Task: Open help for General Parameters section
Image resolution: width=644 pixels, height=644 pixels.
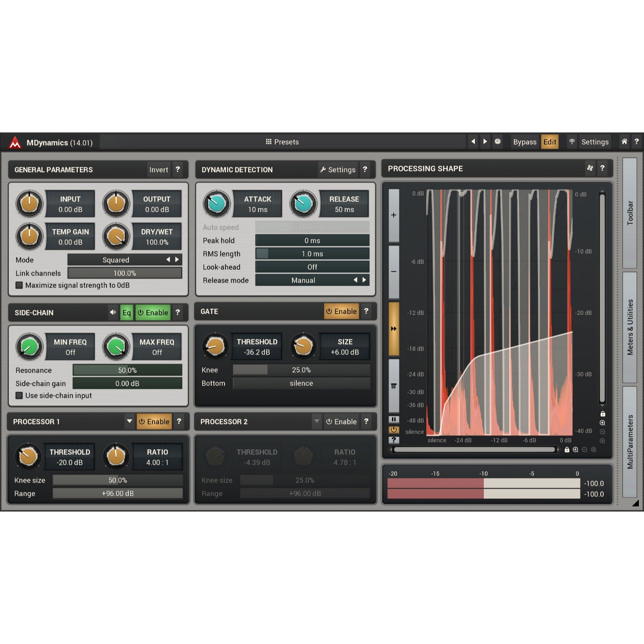Action: pos(178,170)
